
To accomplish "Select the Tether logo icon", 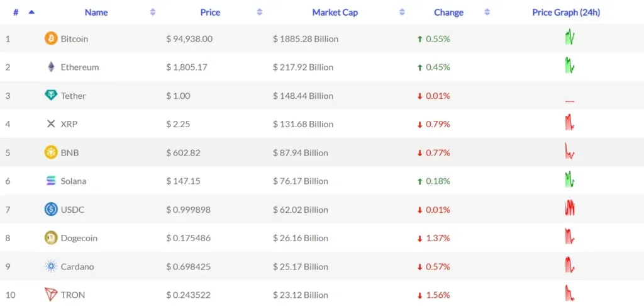I will pyautogui.click(x=51, y=96).
